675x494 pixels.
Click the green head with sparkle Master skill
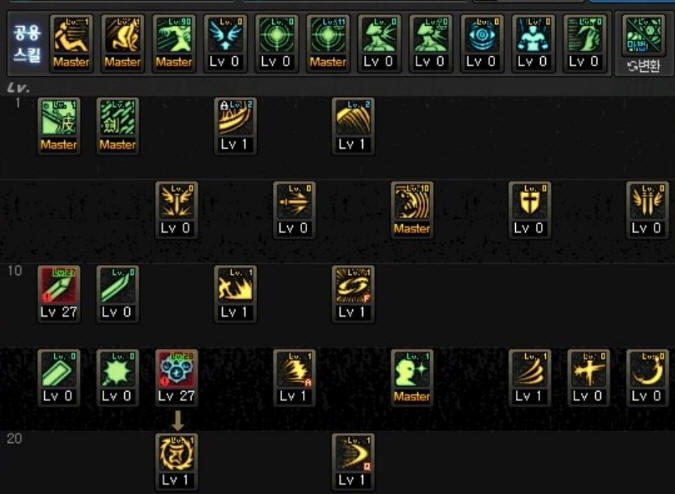click(412, 377)
